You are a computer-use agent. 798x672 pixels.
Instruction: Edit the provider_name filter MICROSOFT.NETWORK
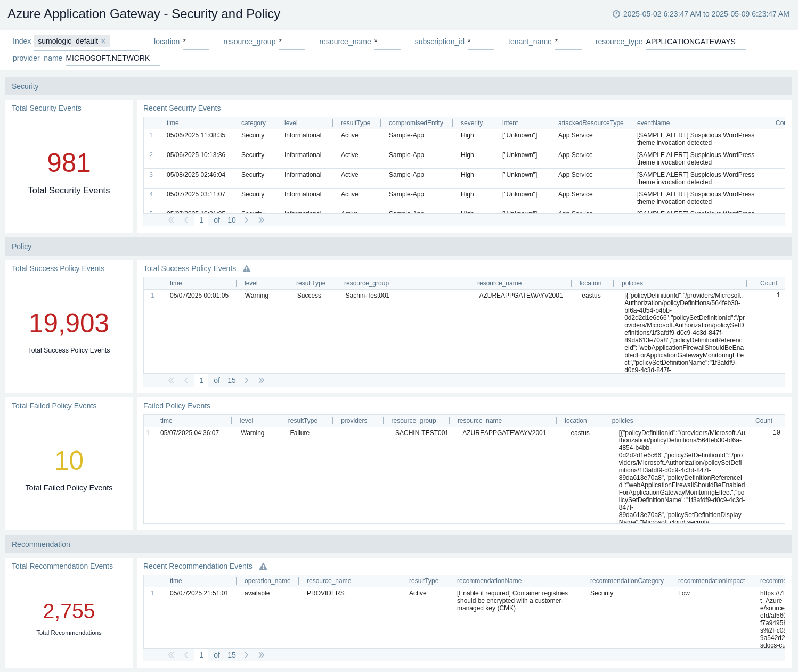[112, 58]
